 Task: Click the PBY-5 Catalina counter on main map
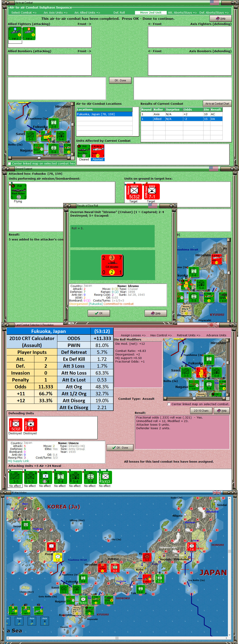click(x=39, y=611)
